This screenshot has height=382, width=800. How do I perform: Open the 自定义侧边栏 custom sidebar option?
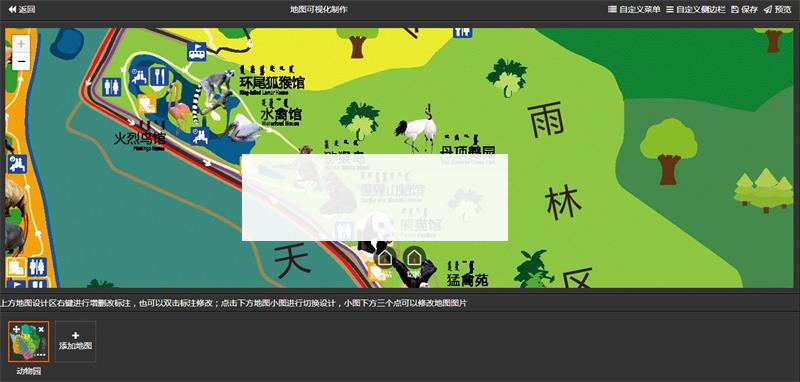[695, 9]
